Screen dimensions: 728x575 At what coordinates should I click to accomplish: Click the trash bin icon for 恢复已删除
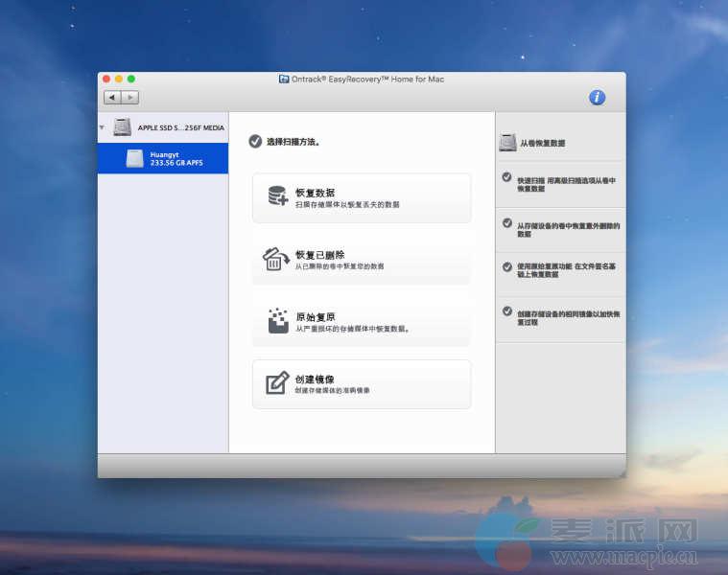point(276,259)
